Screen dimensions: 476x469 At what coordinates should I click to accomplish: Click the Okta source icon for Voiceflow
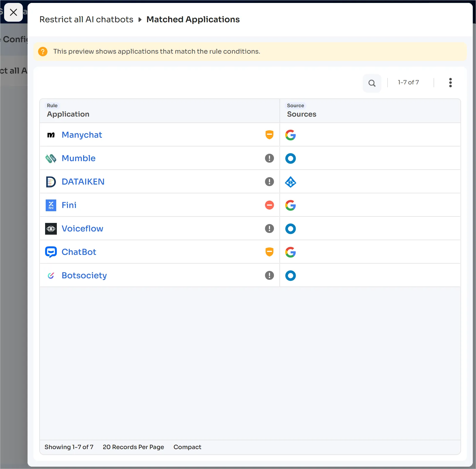(291, 229)
